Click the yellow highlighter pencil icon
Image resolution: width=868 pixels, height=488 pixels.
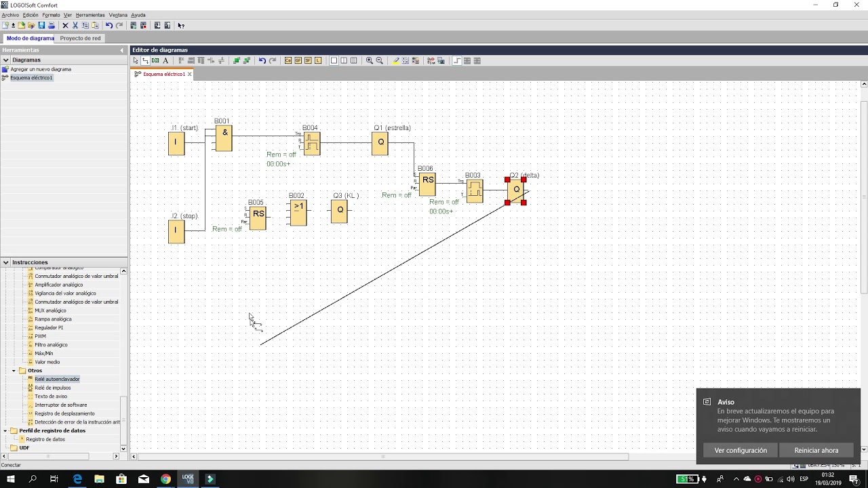[x=396, y=60]
